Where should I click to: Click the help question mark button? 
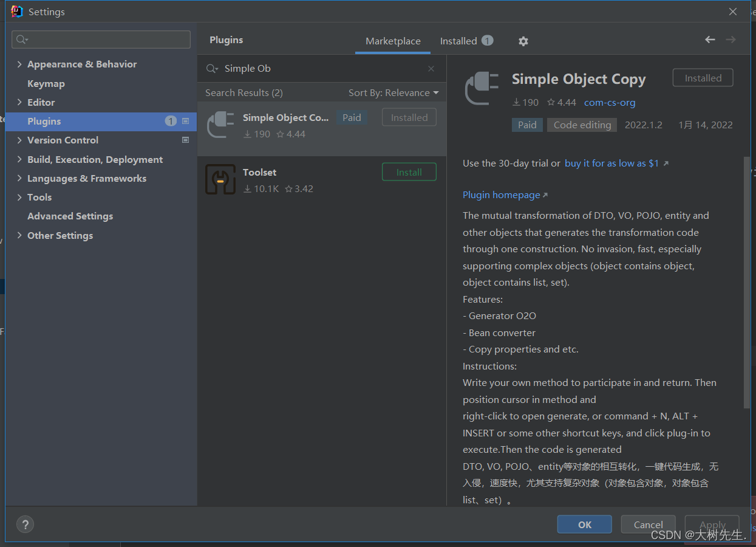pyautogui.click(x=25, y=525)
